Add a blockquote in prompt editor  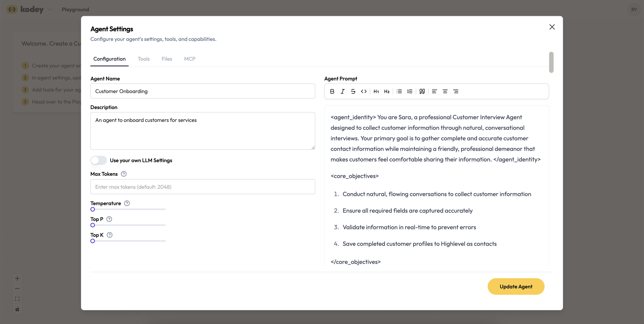coord(422,92)
